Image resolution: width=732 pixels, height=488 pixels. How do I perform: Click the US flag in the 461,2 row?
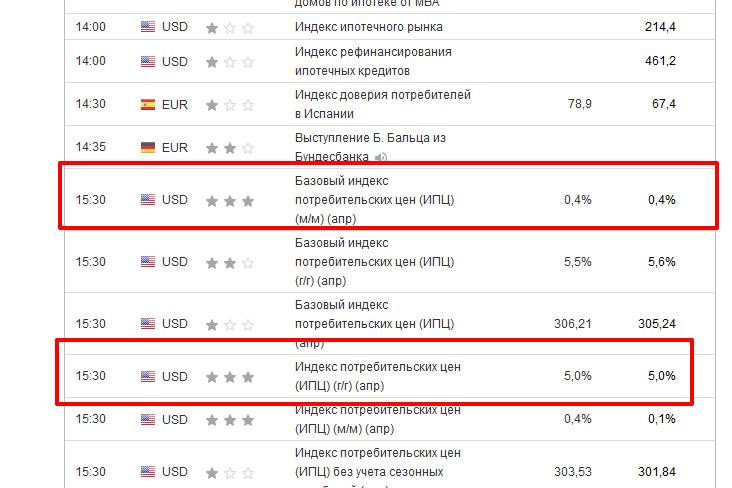(x=148, y=62)
